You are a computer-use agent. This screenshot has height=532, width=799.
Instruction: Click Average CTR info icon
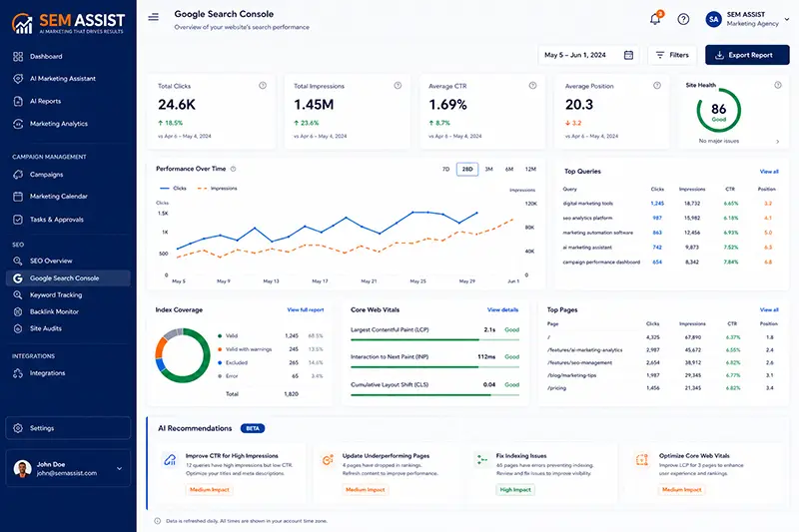pos(532,86)
